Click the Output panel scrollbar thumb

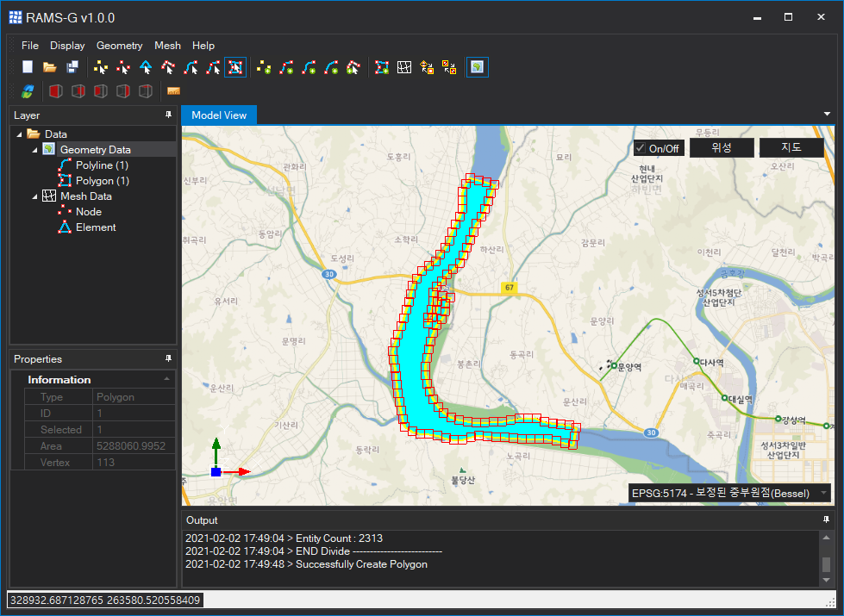(826, 564)
